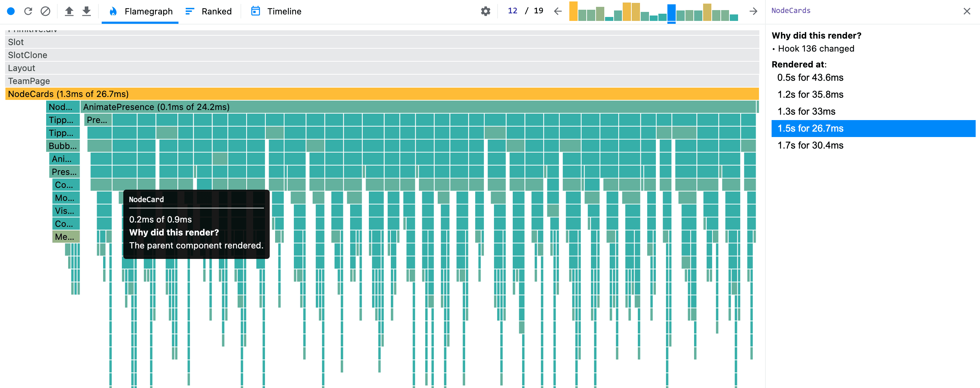Screen dimensions: 980x388
Task: Go to previous commit arrow
Action: 558,11
